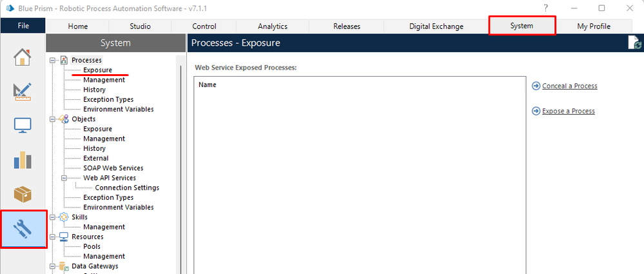Collapse the Skills tree node

pyautogui.click(x=52, y=217)
